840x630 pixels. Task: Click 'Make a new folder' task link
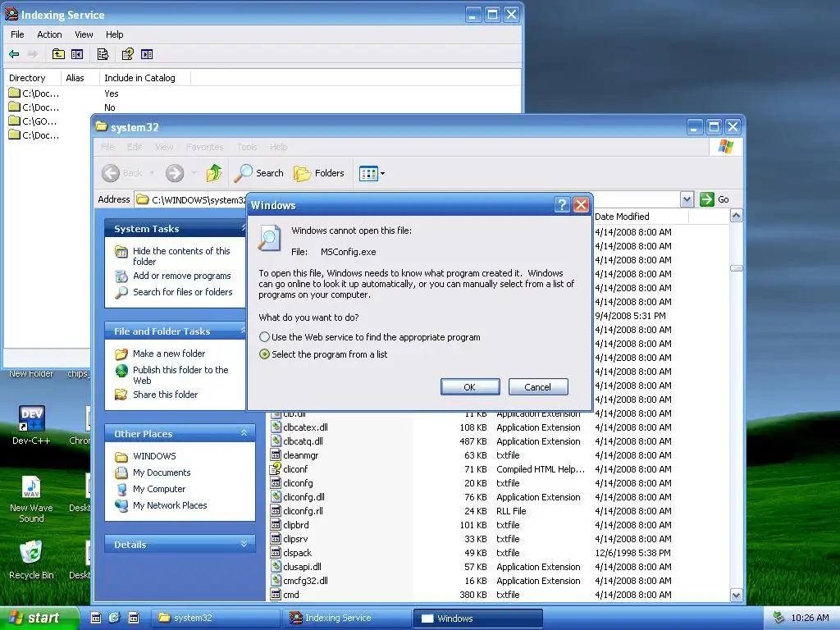coord(169,354)
